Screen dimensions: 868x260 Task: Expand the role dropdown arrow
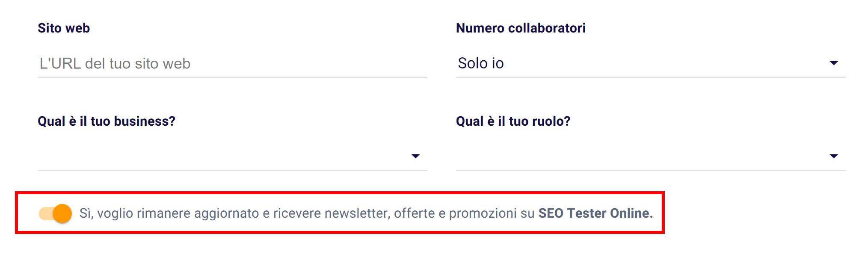coord(833,156)
